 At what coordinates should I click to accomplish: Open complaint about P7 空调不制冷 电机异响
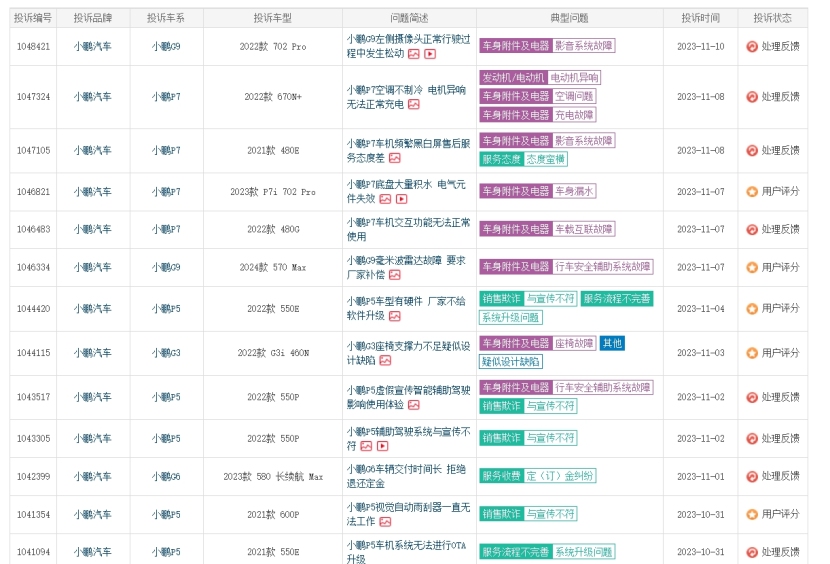pyautogui.click(x=407, y=97)
